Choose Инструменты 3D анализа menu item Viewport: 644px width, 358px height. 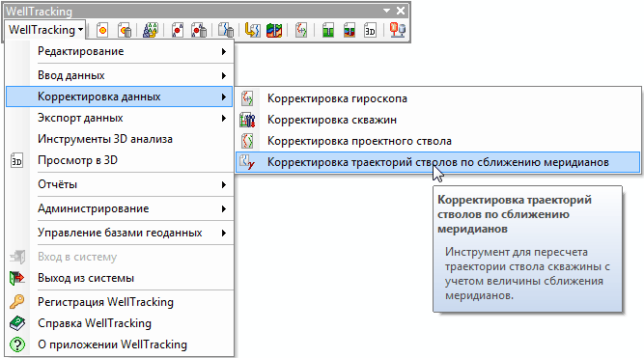120,139
